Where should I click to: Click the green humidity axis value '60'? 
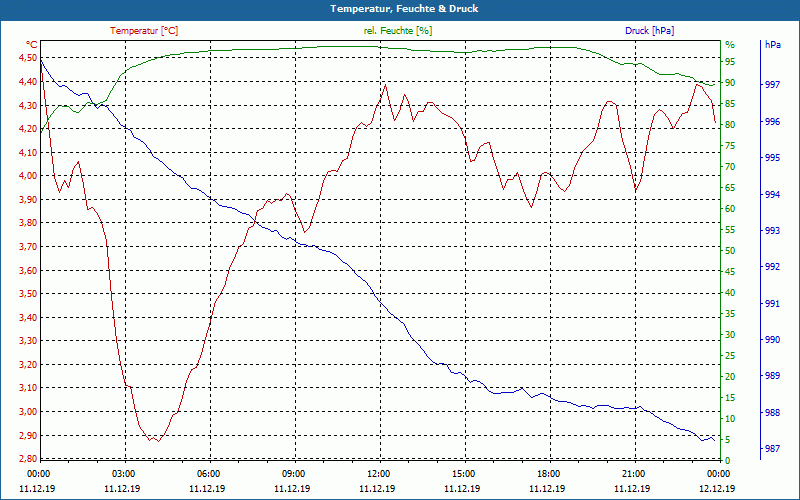(x=730, y=209)
